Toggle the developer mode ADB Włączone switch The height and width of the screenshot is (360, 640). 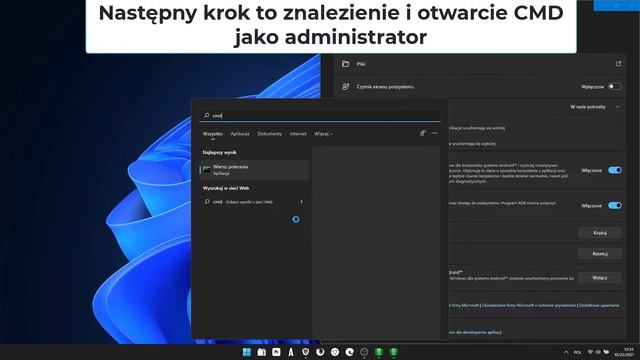tap(615, 205)
